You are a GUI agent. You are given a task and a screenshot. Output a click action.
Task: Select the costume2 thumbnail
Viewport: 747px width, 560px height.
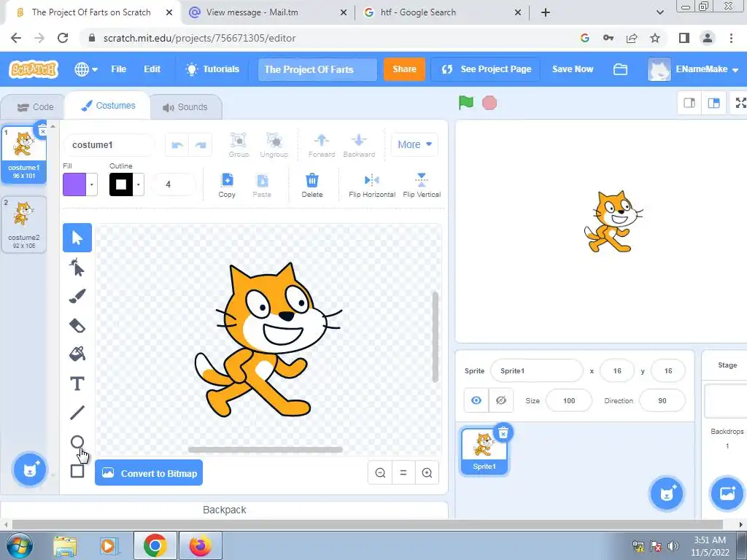[24, 225]
